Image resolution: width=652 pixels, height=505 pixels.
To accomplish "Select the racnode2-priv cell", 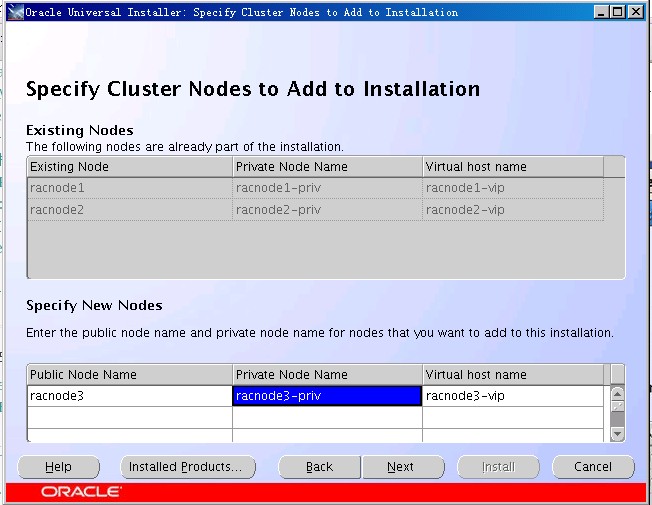I will pyautogui.click(x=327, y=210).
